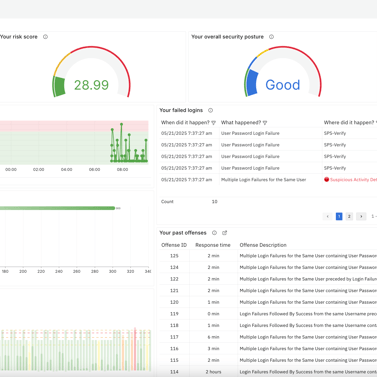Show info tooltip for Your failed logins

tap(210, 110)
